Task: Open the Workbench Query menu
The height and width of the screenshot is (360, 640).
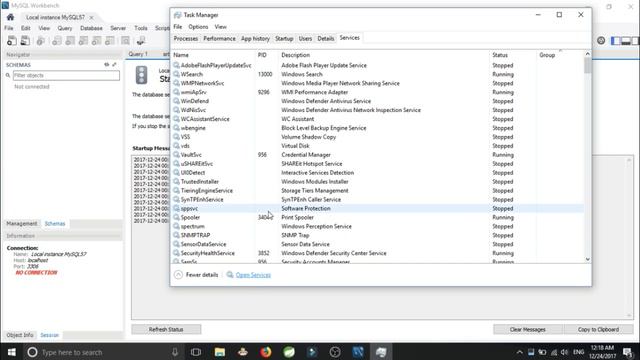Action: (64, 28)
